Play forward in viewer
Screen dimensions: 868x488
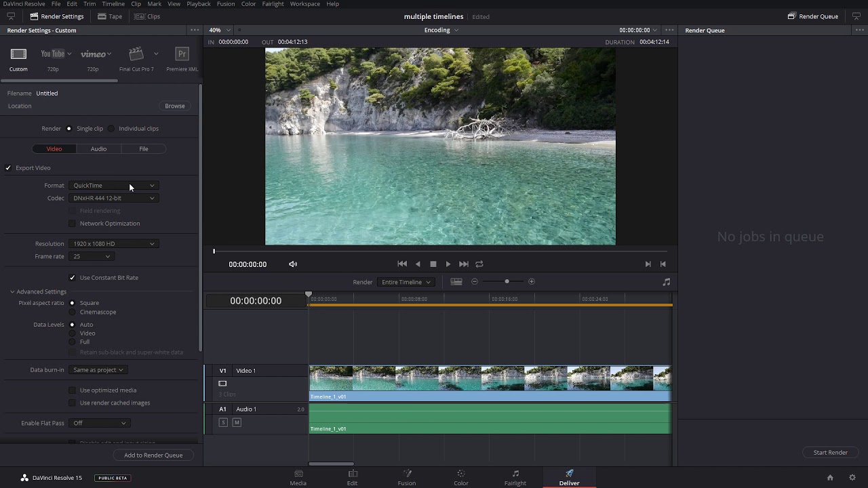(448, 264)
